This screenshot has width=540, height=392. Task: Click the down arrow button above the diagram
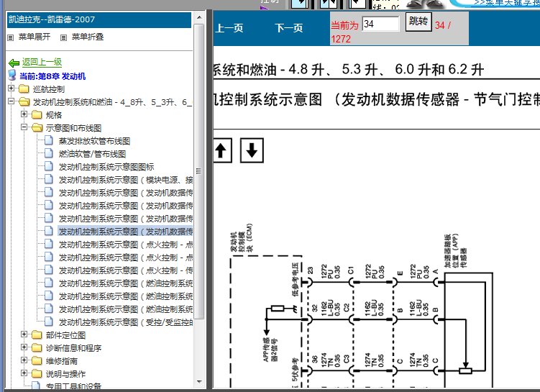click(x=252, y=150)
